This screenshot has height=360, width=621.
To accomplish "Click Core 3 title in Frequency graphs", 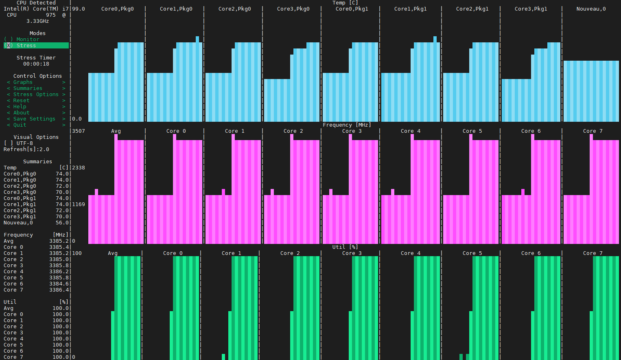I will [352, 131].
